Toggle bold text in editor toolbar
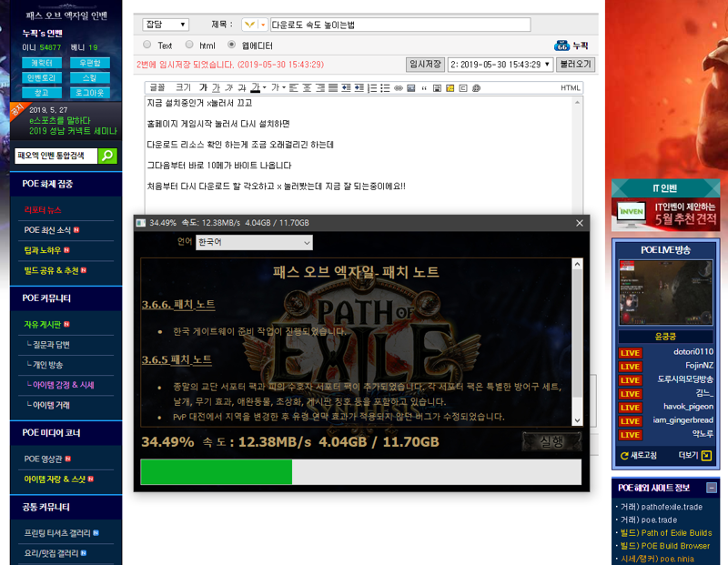The height and width of the screenshot is (565, 728). click(203, 87)
